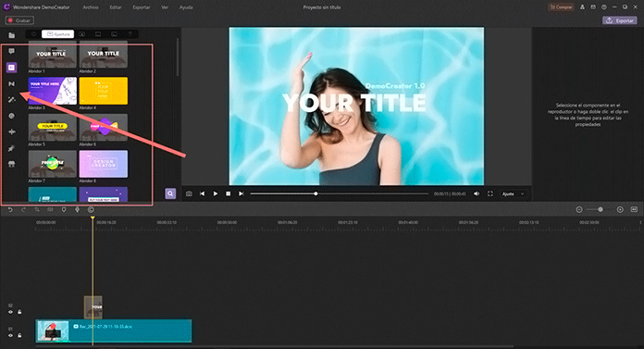Switch to the title tab after Apertura
Image resolution: width=644 pixels, height=349 pixels.
pyautogui.click(x=82, y=34)
